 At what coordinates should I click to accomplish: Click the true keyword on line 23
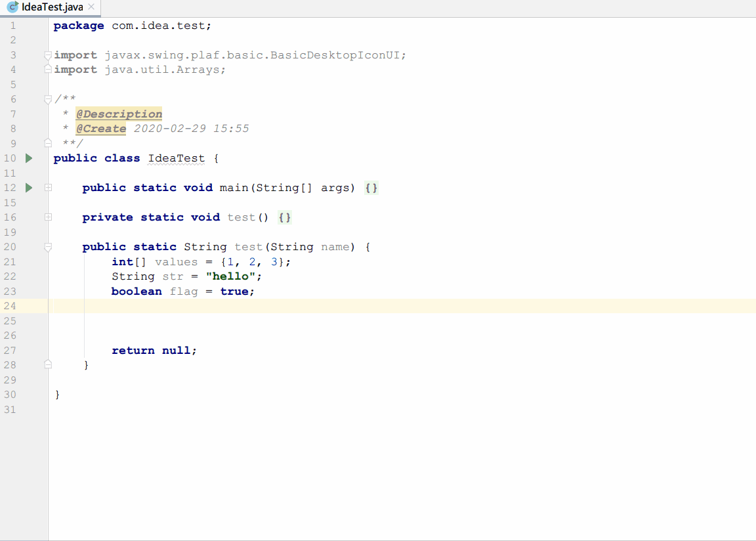[x=234, y=292]
